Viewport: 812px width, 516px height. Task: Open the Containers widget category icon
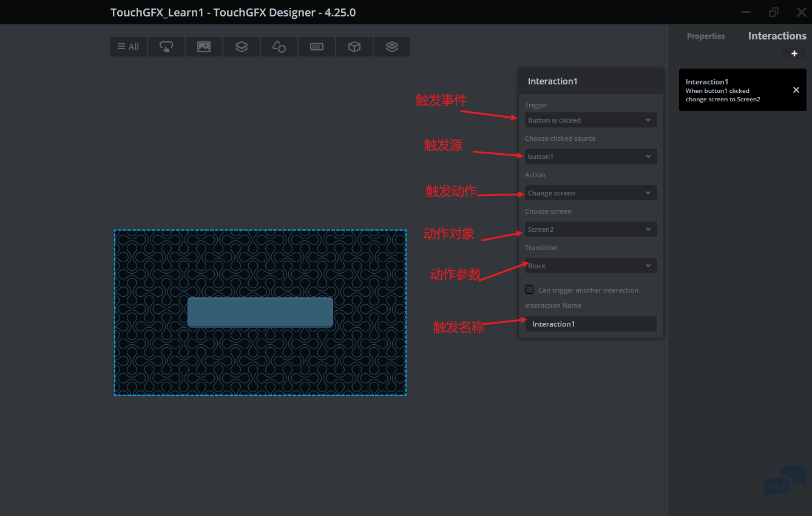pyautogui.click(x=242, y=47)
